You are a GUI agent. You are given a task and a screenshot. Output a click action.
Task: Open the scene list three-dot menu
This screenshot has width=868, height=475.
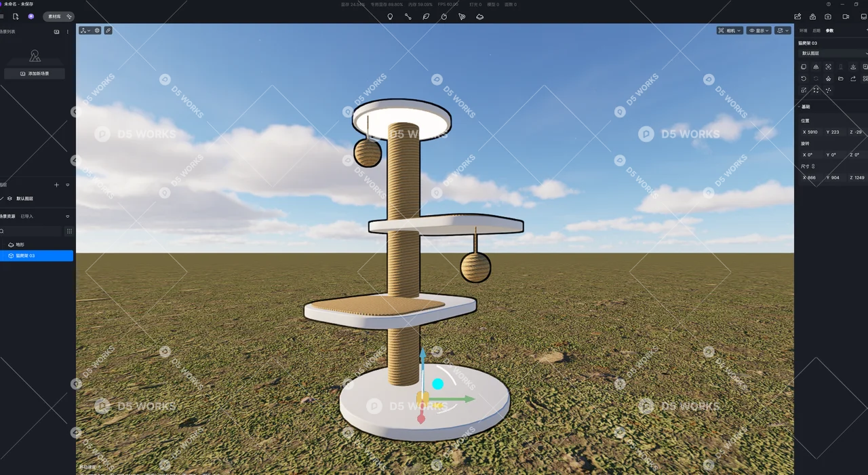pos(67,32)
